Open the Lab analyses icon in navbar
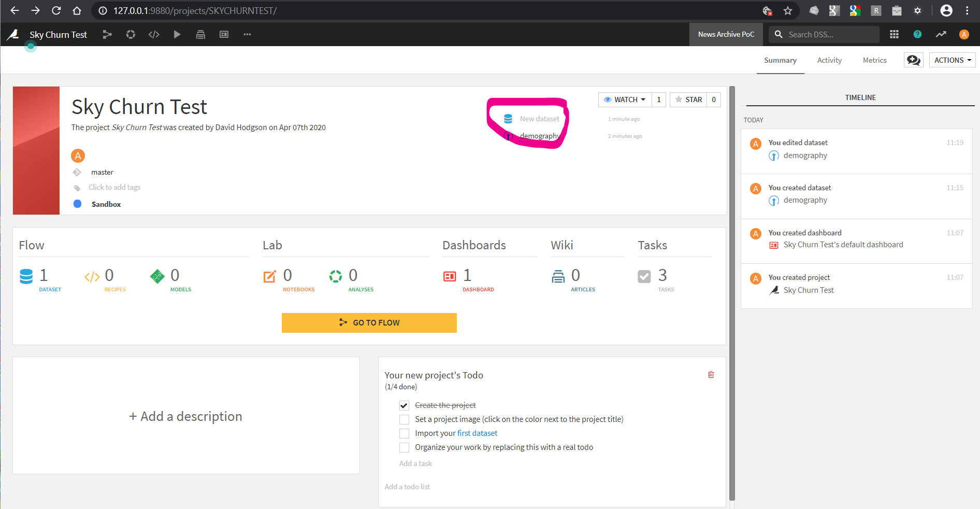The height and width of the screenshot is (509, 980). (131, 34)
